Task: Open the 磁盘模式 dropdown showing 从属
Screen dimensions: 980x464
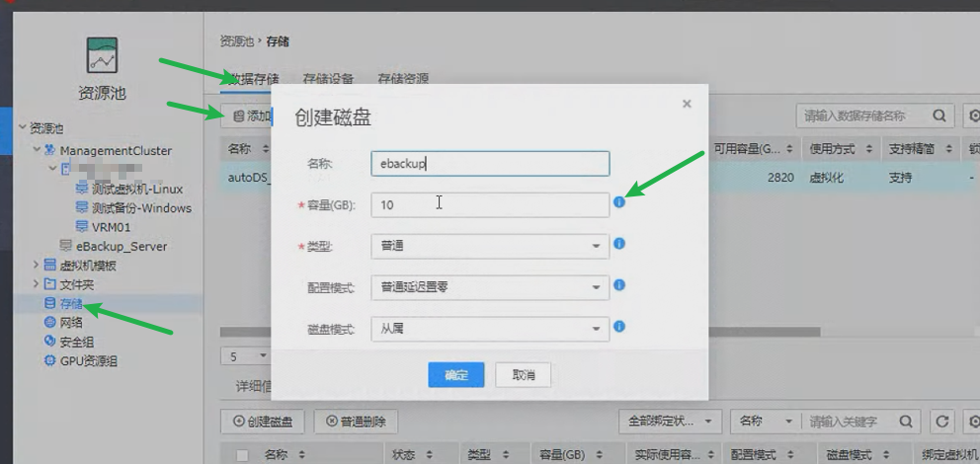Action: tap(489, 329)
